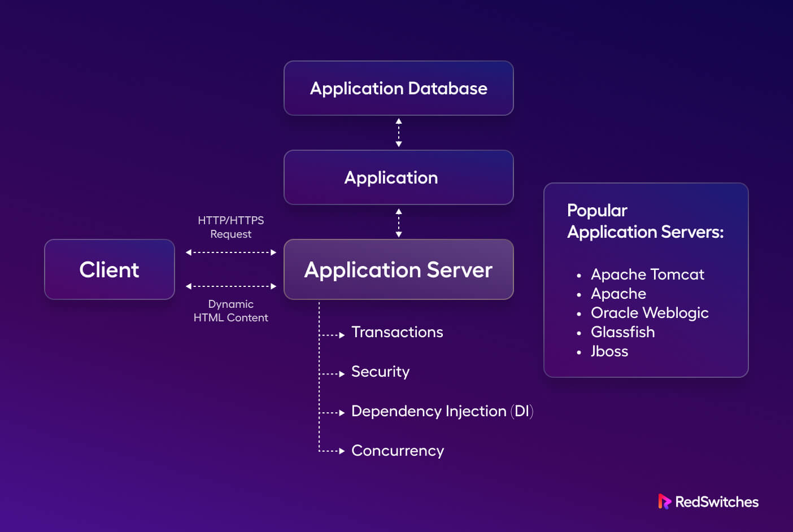Click the Concurrency feature label
This screenshot has width=793, height=532.
point(398,451)
